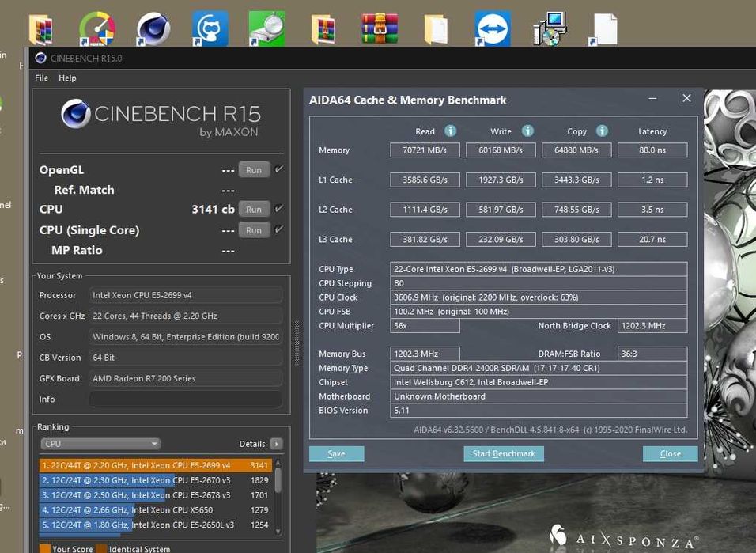Select ranking row Xeon E5-2650L v3
Viewport: 756px width, 553px height.
click(x=156, y=525)
